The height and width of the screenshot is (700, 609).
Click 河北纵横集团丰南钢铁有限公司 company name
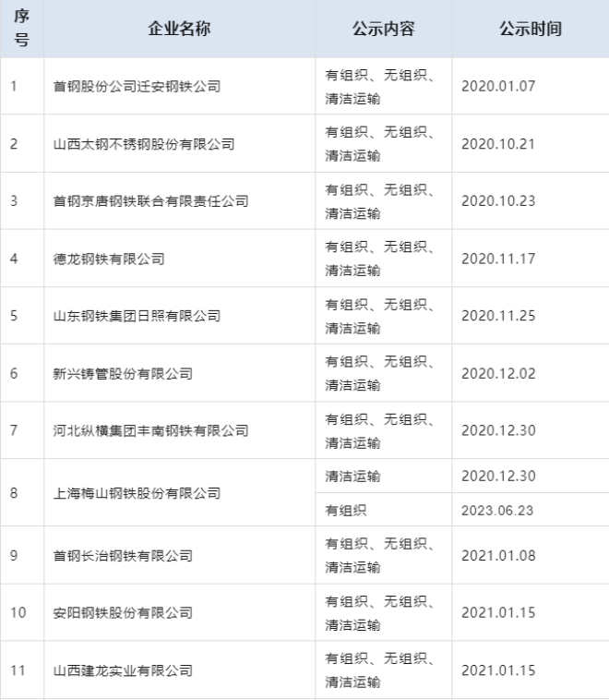point(150,430)
